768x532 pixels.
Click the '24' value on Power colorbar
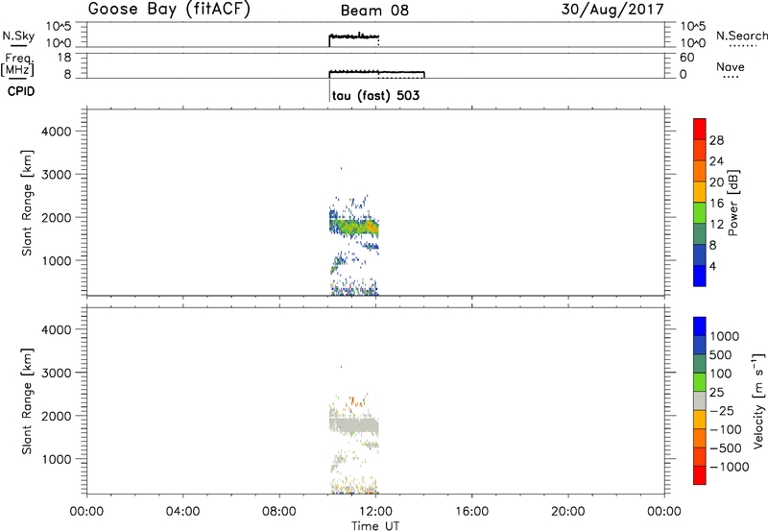coord(716,161)
